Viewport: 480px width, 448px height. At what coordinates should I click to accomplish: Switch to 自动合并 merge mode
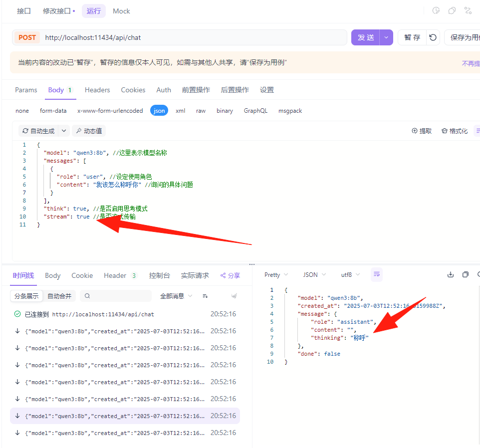pyautogui.click(x=59, y=296)
